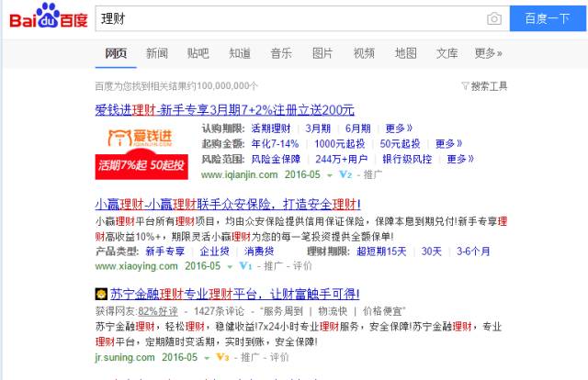Click the 百度一下 search button
588x380 pixels.
(x=548, y=18)
